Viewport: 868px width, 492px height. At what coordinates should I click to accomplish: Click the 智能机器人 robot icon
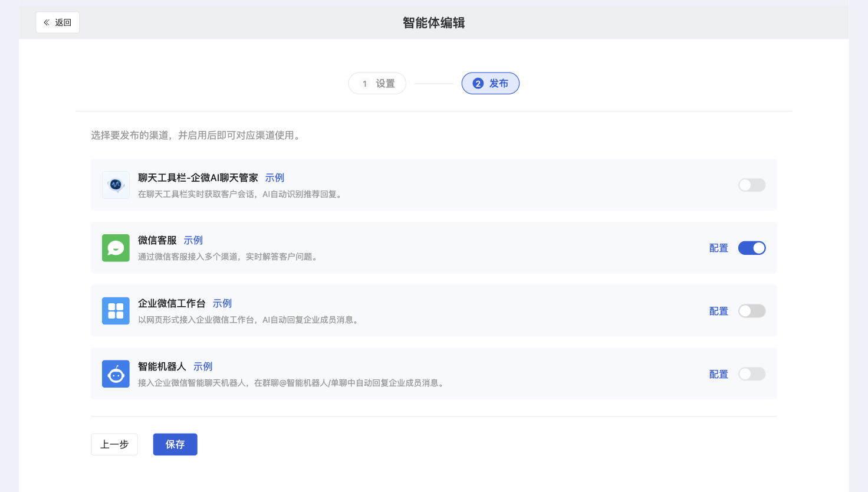click(x=116, y=374)
